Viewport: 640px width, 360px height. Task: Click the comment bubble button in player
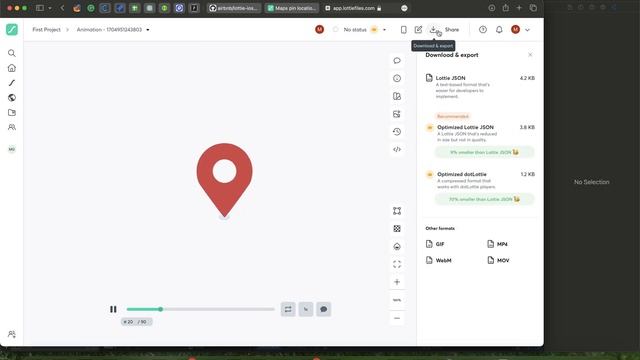[324, 309]
